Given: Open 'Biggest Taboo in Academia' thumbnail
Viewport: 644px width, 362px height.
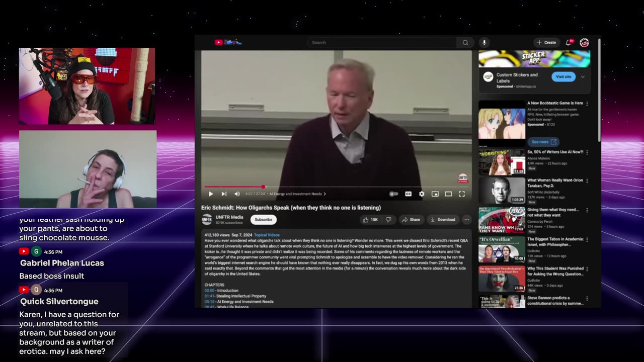Looking at the screenshot, I should (502, 249).
